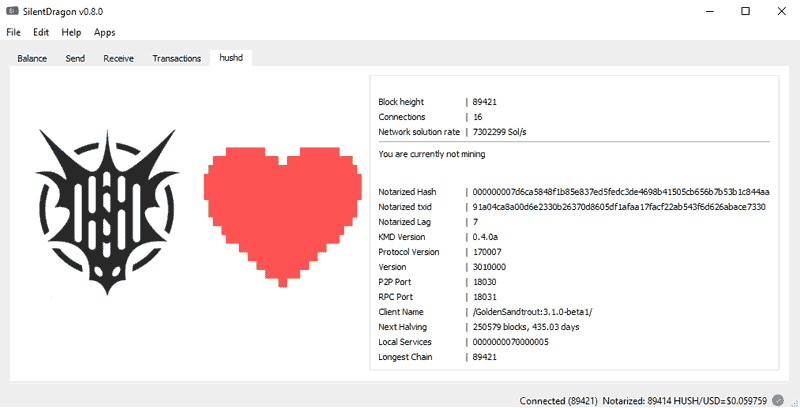Open the Edit menu

click(x=41, y=32)
